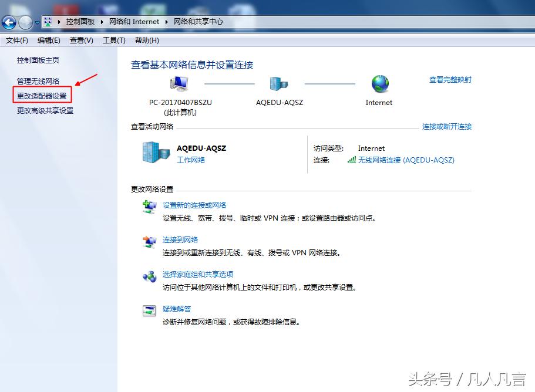
Task: Open the 工具(T) menu
Action: pos(113,40)
